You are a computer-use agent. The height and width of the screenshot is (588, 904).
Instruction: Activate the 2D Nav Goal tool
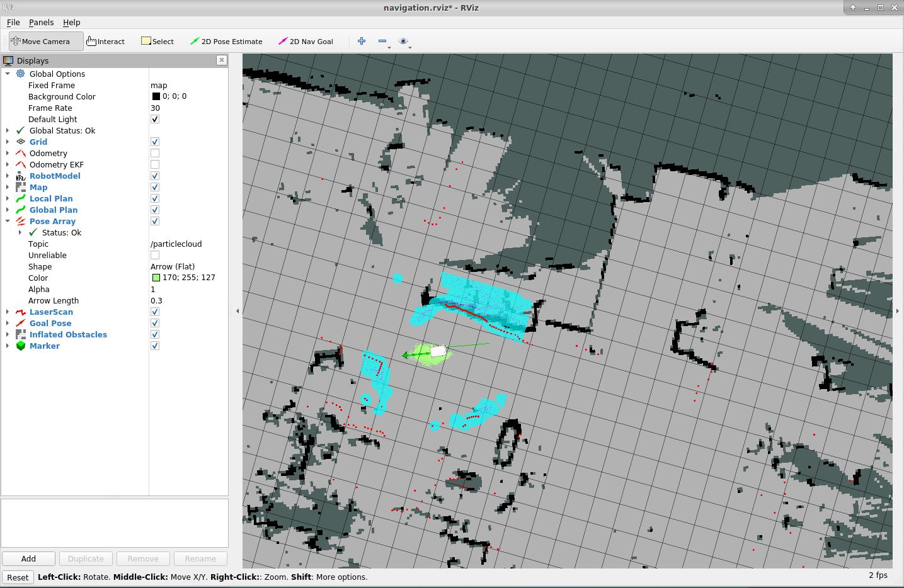[306, 41]
